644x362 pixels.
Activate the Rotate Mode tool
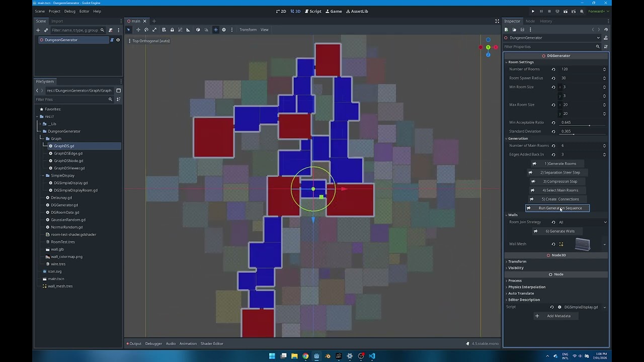pos(146,30)
